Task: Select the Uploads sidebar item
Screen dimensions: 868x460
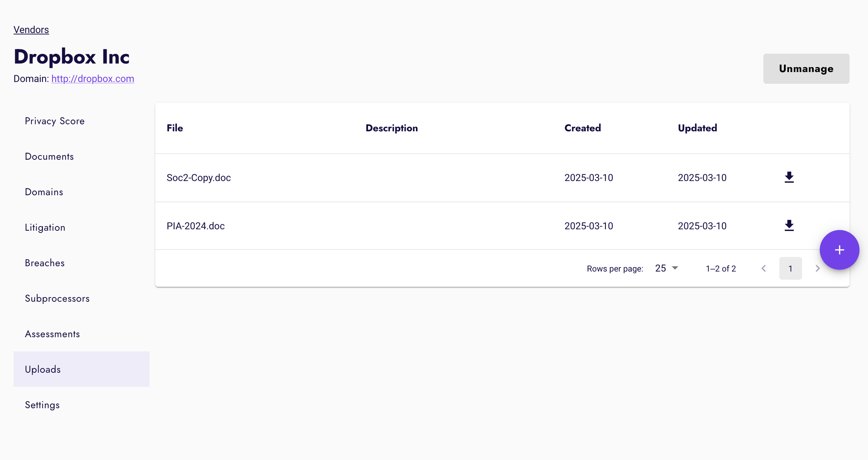Action: [82, 369]
